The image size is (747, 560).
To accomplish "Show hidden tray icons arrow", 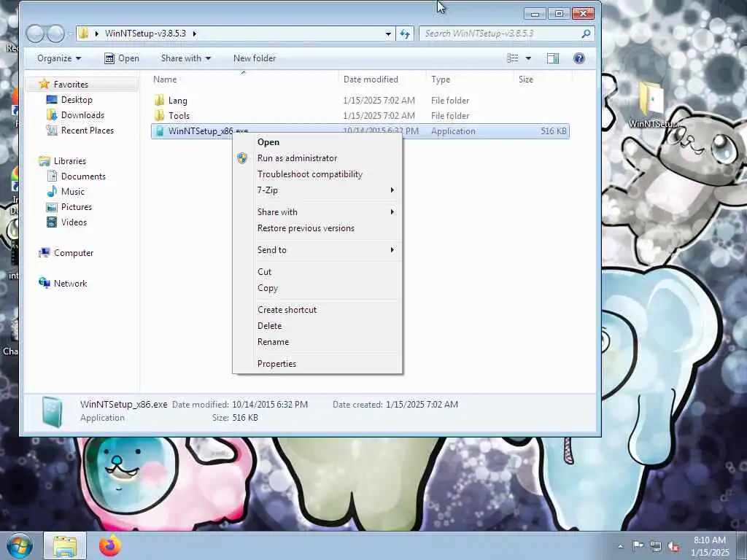I will (x=620, y=546).
